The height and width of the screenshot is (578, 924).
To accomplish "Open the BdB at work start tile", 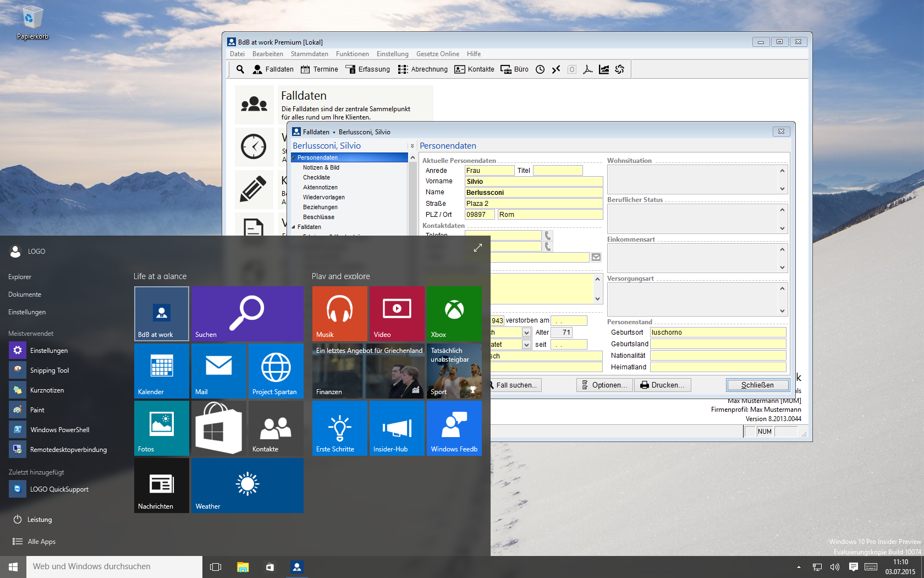I will [x=162, y=314].
